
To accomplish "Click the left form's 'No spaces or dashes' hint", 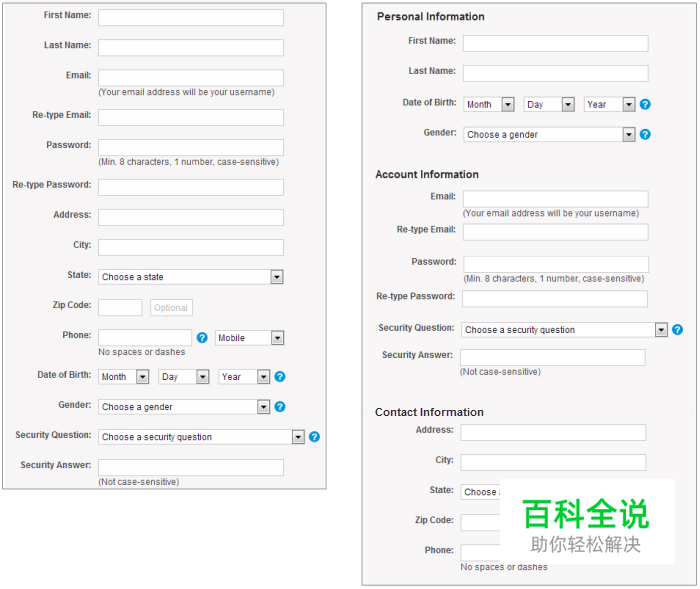I will click(142, 352).
